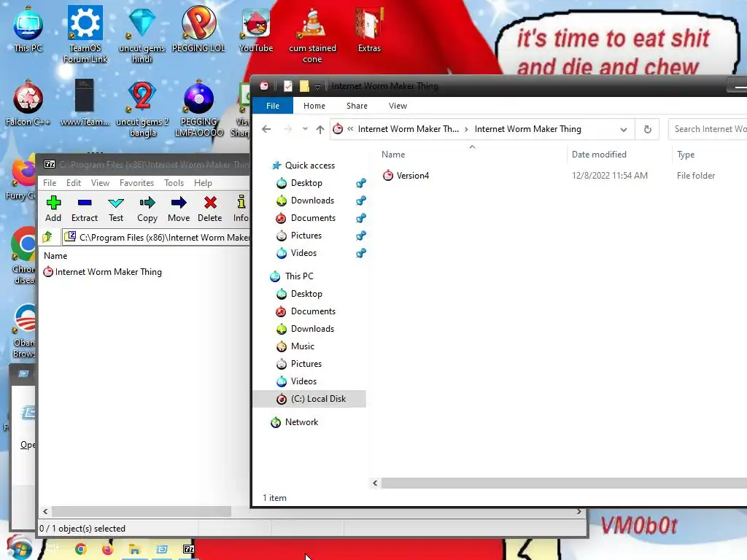The width and height of the screenshot is (747, 560).
Task: Open the www.Team... desktop shortcut
Action: coord(85,104)
